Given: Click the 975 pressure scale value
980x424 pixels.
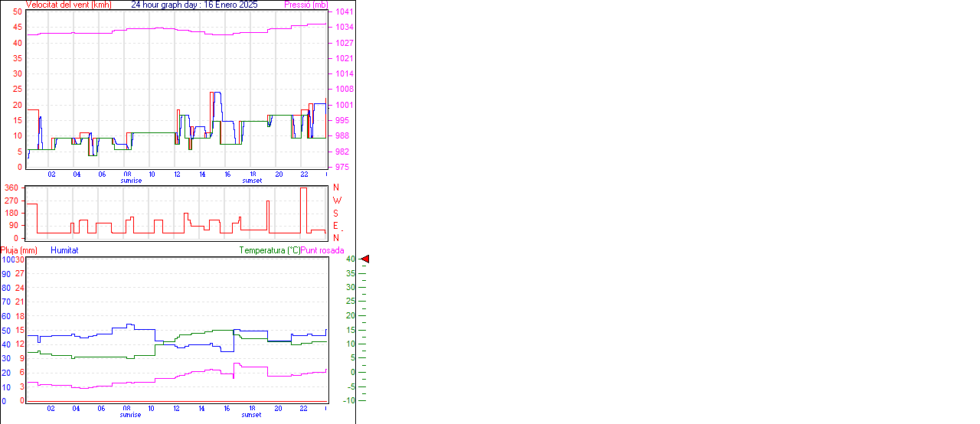Looking at the screenshot, I should (x=344, y=167).
